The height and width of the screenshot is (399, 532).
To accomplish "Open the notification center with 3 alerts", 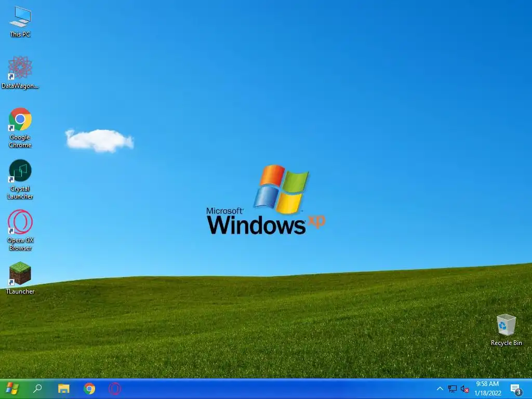I will 516,389.
